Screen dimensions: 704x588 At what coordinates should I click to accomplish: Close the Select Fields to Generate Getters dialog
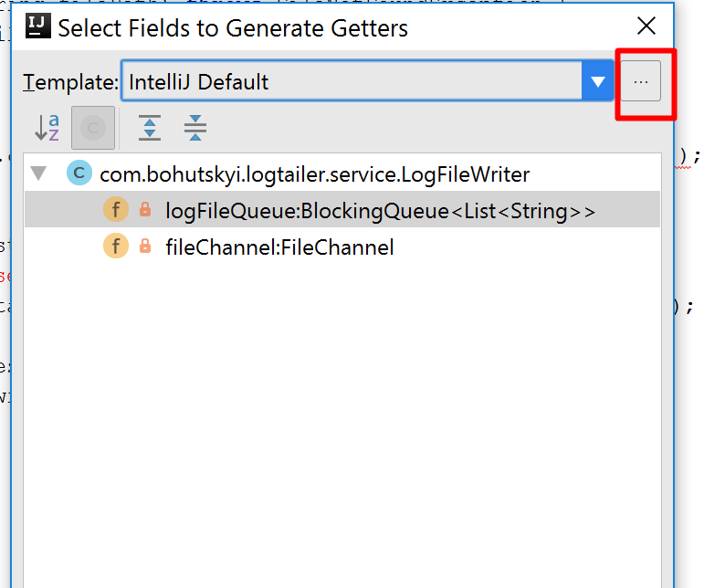(646, 26)
